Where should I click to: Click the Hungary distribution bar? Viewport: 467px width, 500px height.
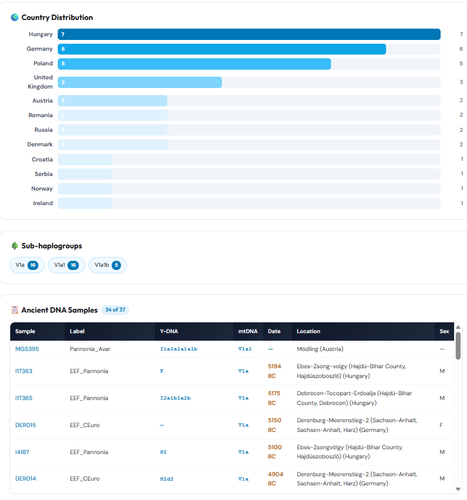point(249,34)
